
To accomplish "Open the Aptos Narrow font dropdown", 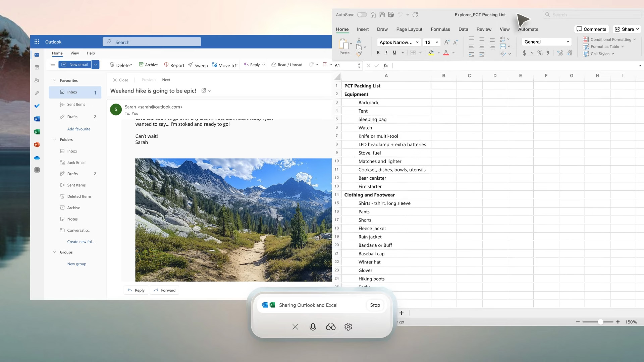I will [x=417, y=42].
